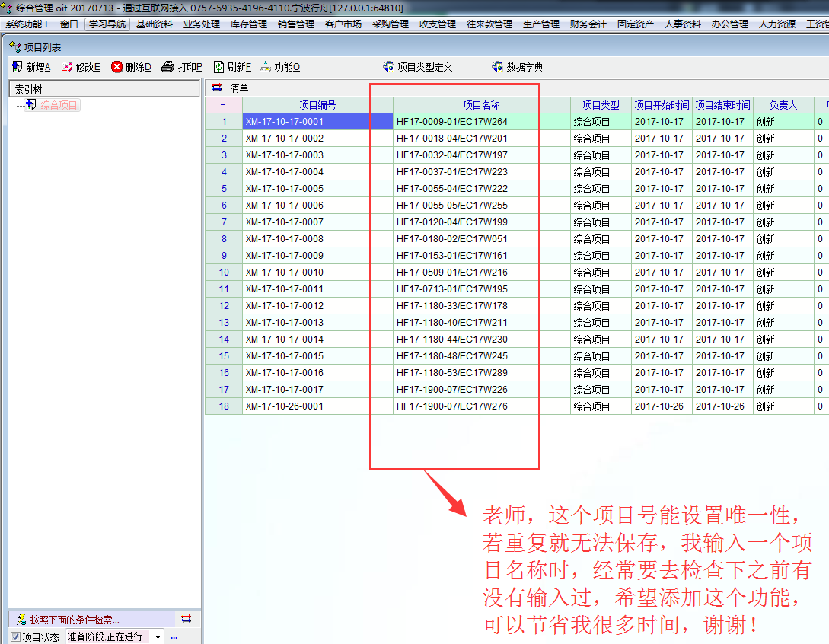829x644 pixels.
Task: Click the swap arrows icon in search panel
Action: 186,619
